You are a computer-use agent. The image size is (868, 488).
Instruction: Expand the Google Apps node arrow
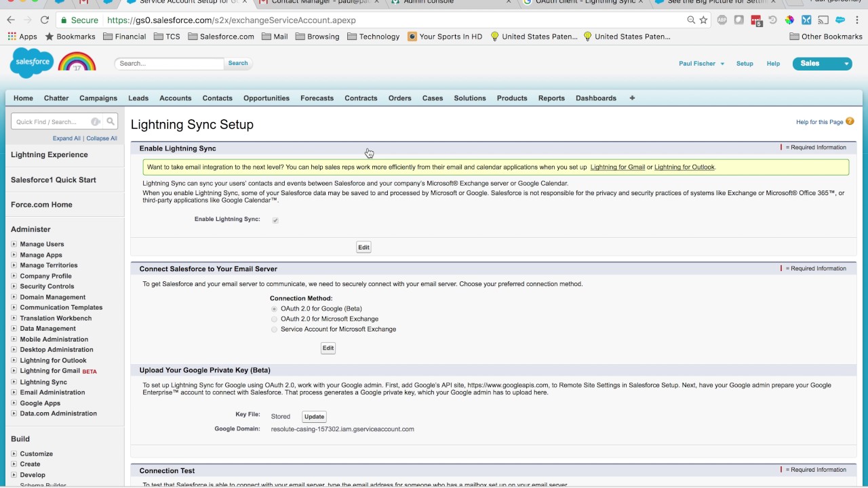14,403
